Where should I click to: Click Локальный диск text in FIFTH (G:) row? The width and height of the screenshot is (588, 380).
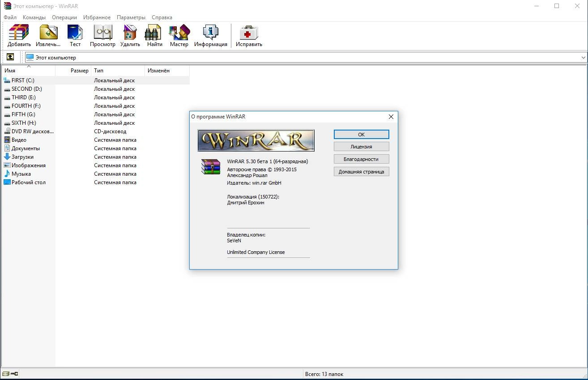pyautogui.click(x=114, y=114)
